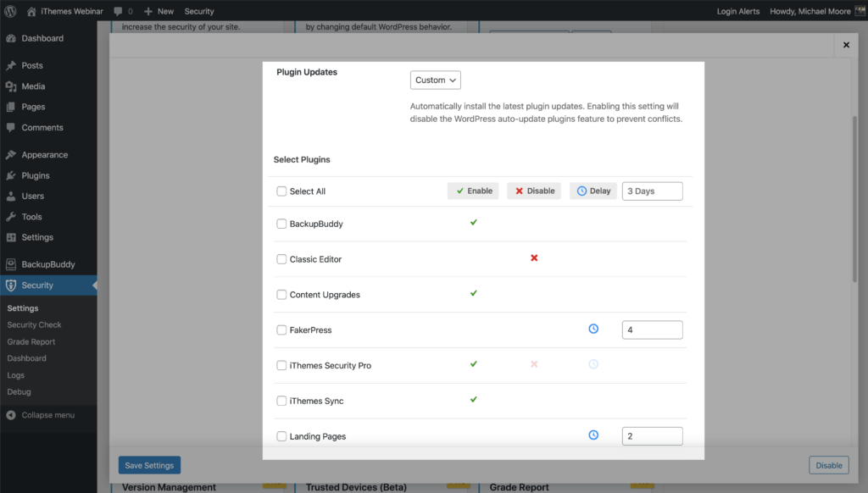Open the Security admin bar menu
Image resolution: width=868 pixels, height=493 pixels.
[199, 11]
